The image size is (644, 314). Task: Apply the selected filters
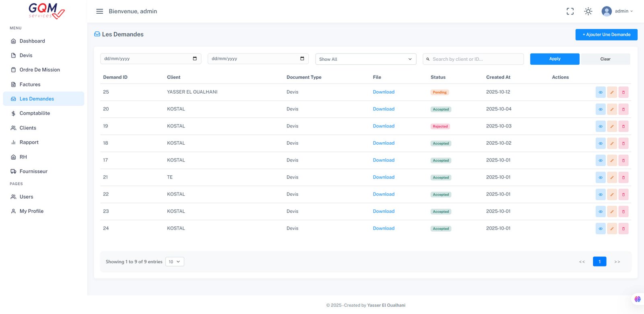(555, 59)
